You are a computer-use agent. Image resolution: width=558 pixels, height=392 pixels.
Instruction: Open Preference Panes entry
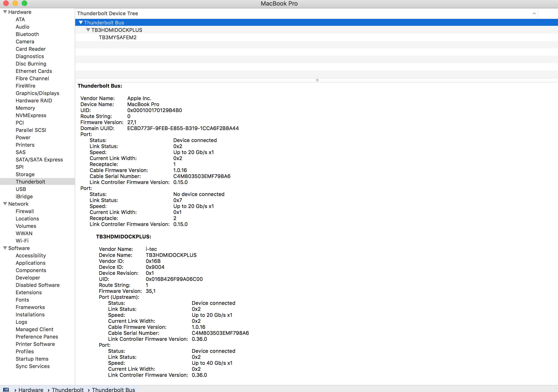coord(37,337)
